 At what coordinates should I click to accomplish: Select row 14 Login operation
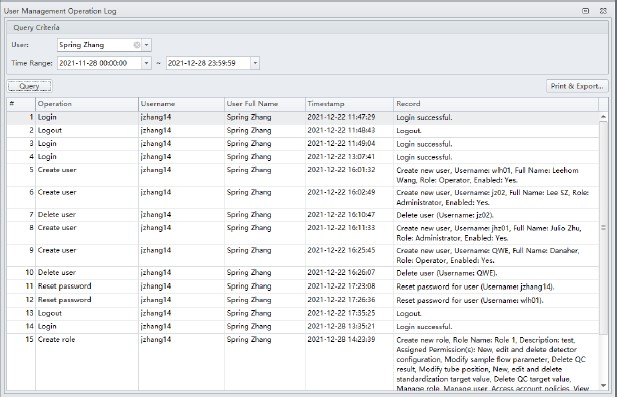tap(47, 327)
